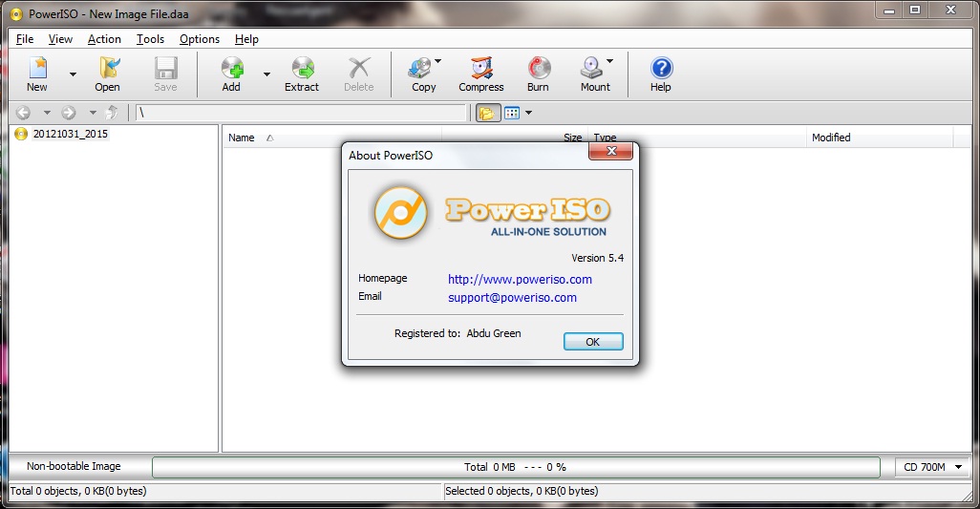Sort by the Modified column header

pos(880,138)
